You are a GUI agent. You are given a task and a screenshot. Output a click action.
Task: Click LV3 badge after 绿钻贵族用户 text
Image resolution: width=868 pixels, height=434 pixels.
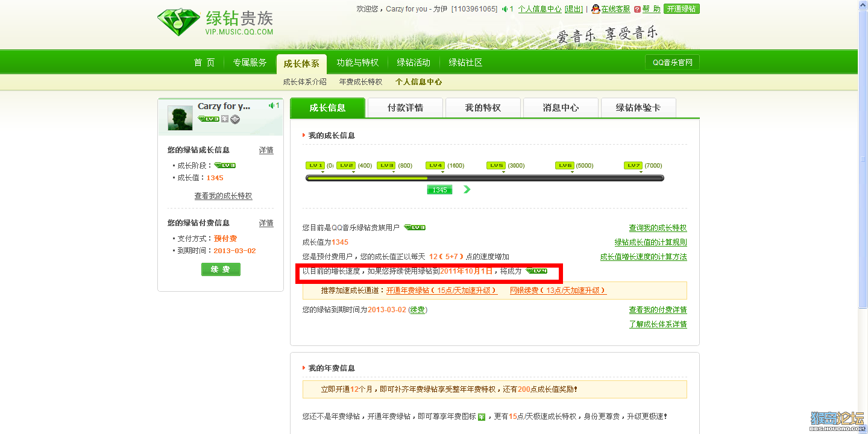pyautogui.click(x=415, y=227)
